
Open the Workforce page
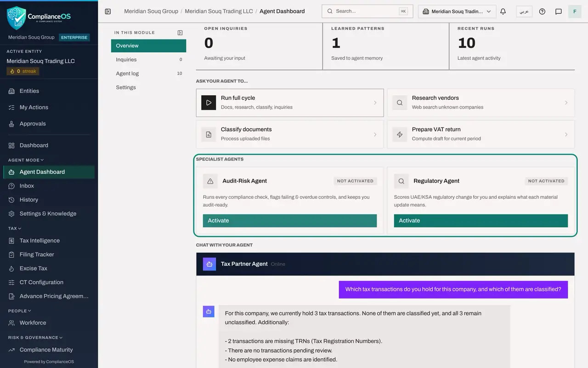[49, 323]
